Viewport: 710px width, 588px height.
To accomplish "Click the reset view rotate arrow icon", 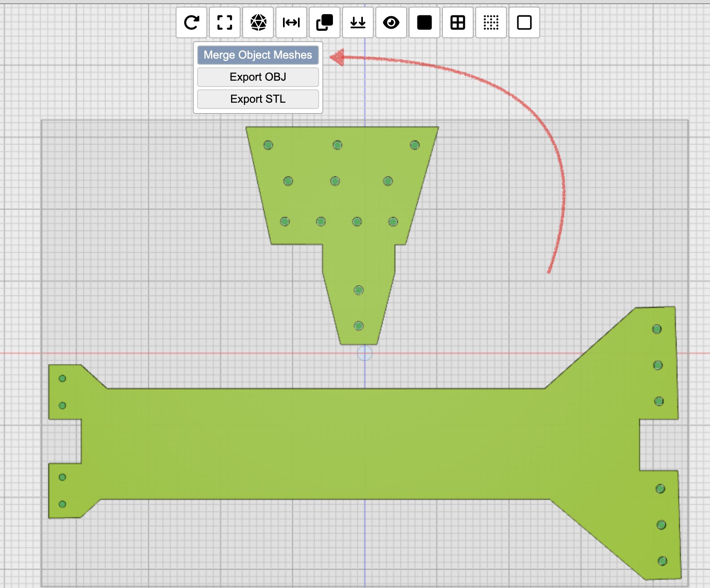I will pyautogui.click(x=191, y=22).
